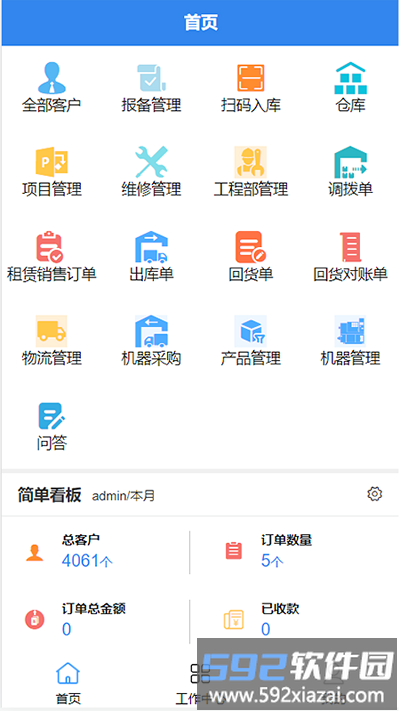Tap the 订单数量 clipboard icon
The image size is (400, 711).
[234, 551]
